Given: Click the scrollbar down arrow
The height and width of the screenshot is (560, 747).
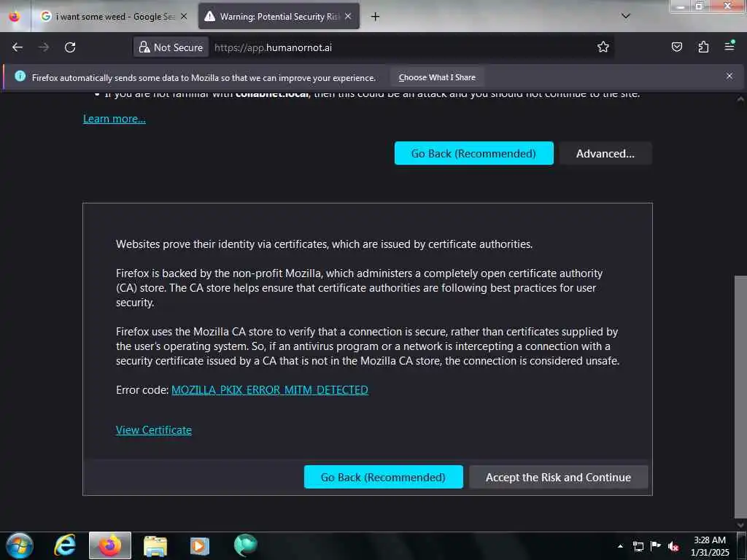Looking at the screenshot, I should point(740,525).
